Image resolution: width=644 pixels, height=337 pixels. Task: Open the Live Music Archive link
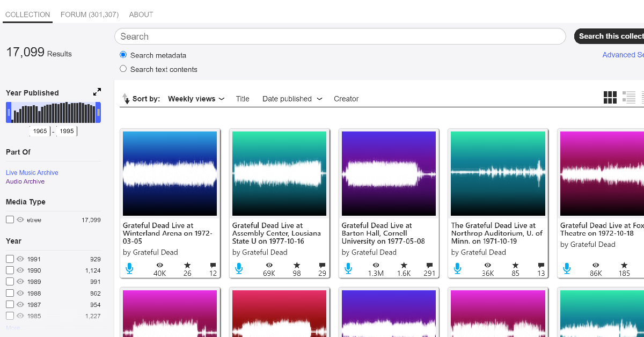(32, 172)
